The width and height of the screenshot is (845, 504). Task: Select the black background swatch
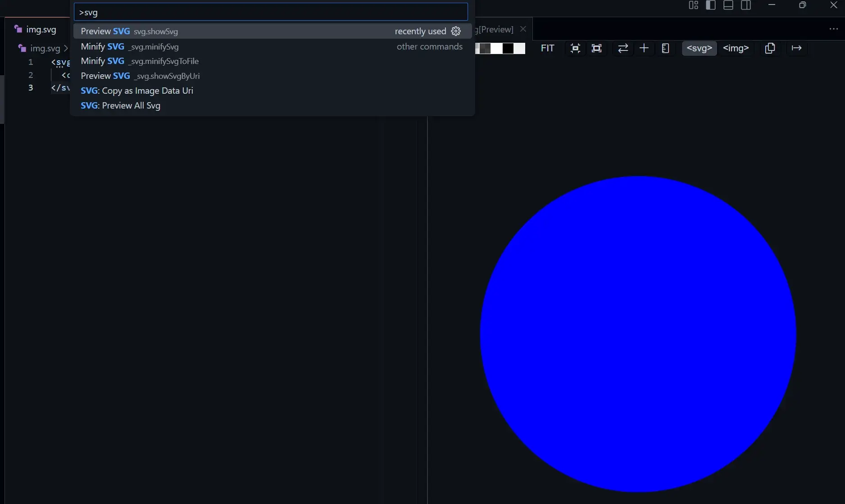[x=508, y=48]
